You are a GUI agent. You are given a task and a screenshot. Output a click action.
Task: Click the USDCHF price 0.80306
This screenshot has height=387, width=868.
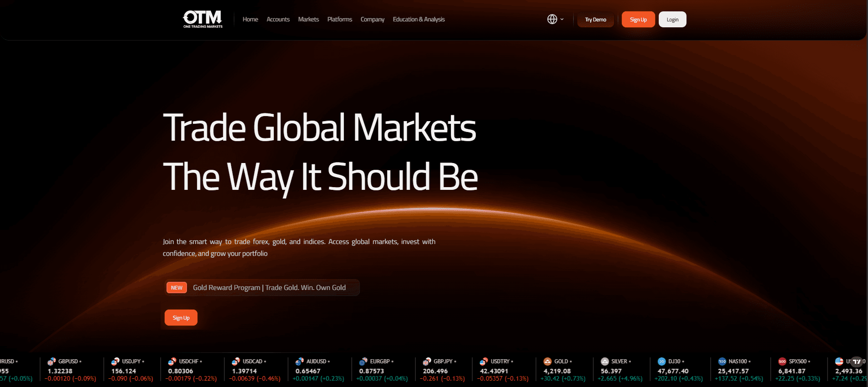(x=181, y=371)
